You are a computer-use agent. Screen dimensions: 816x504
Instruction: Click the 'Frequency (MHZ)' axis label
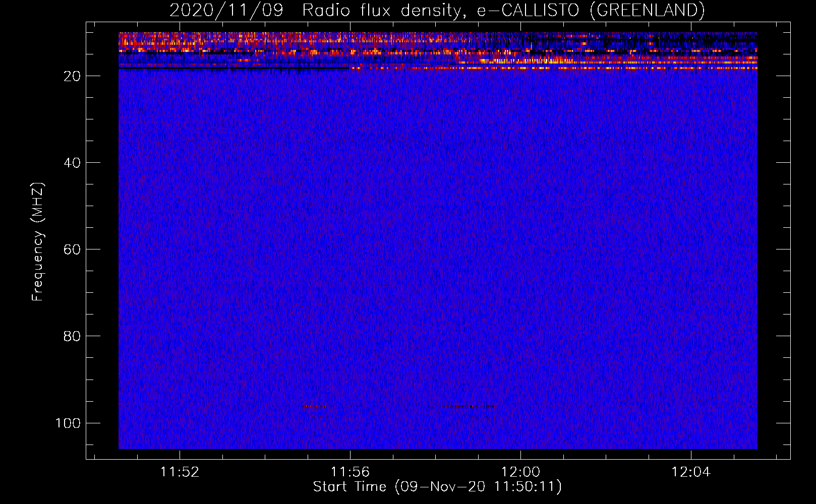(x=38, y=242)
